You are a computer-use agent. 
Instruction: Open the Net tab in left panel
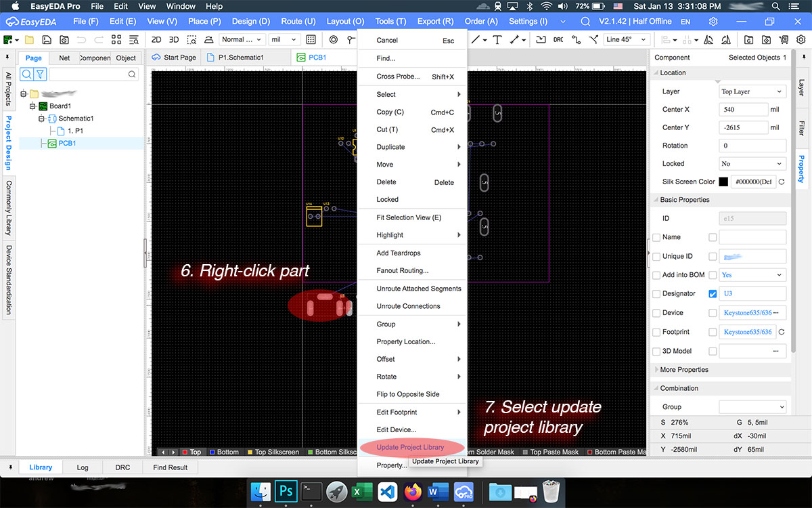coord(64,58)
